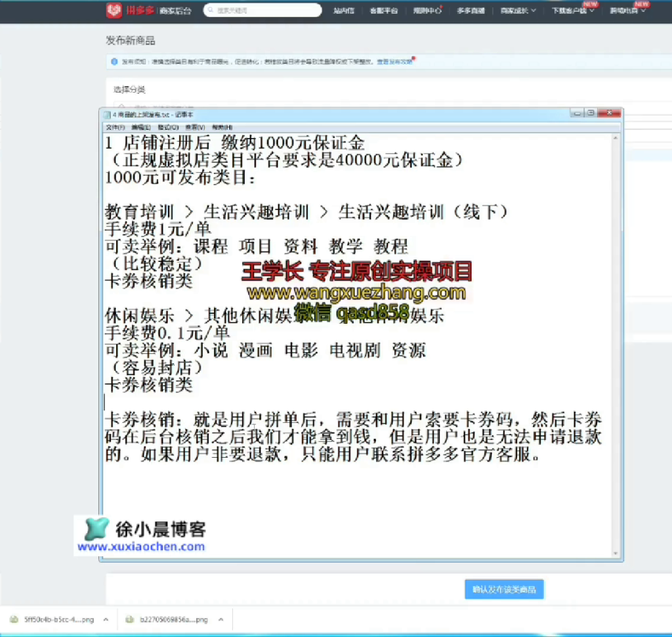This screenshot has width=672, height=637.
Task: Expand the 商家成长 dropdown
Action: point(518,11)
